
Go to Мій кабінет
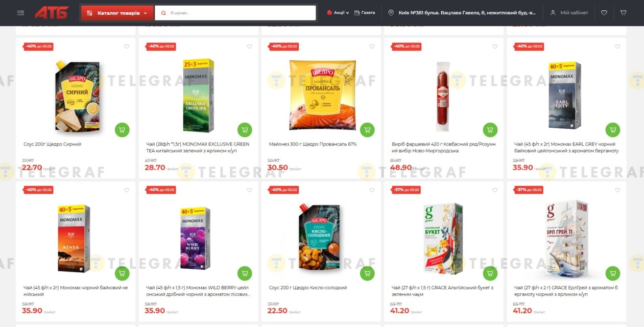pos(569,13)
